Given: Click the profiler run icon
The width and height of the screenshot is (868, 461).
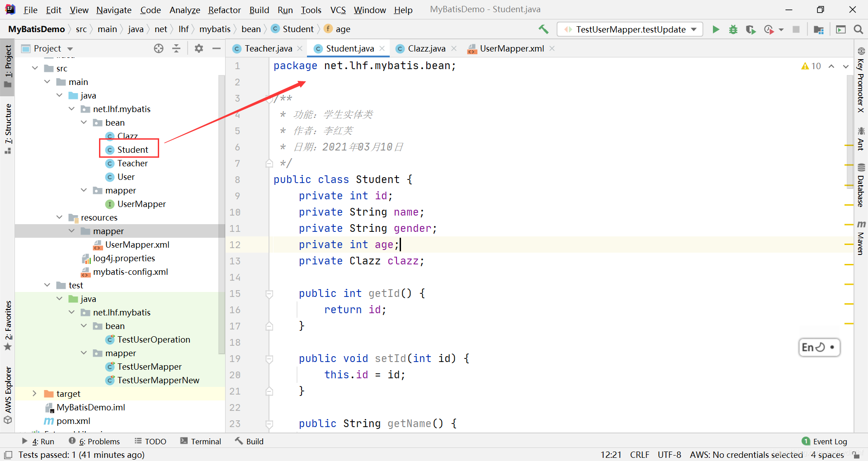Looking at the screenshot, I should tap(769, 29).
